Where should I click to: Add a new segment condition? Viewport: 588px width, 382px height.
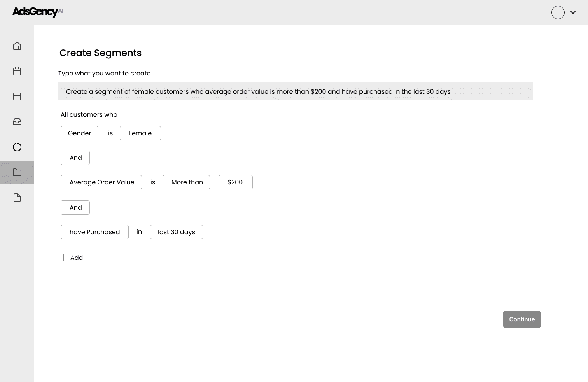(72, 258)
